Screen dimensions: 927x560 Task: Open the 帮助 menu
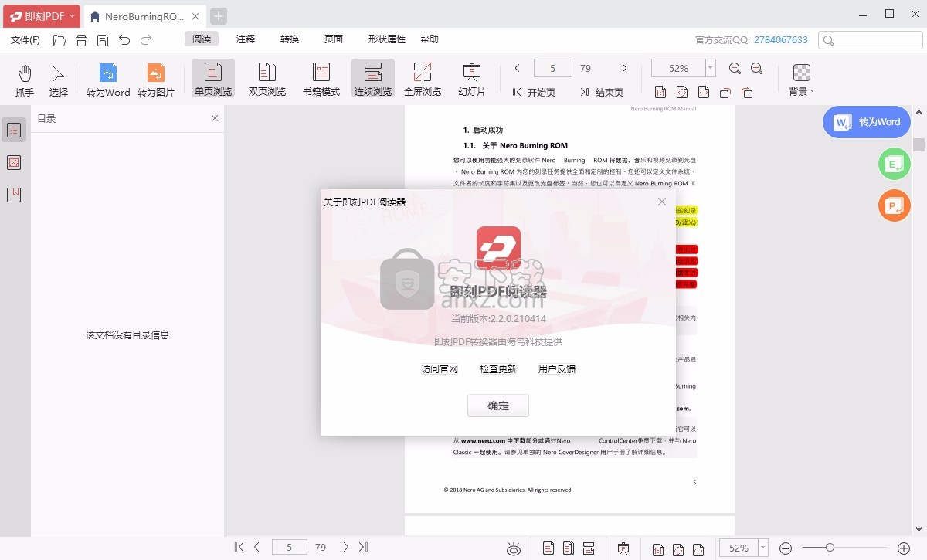(x=430, y=39)
